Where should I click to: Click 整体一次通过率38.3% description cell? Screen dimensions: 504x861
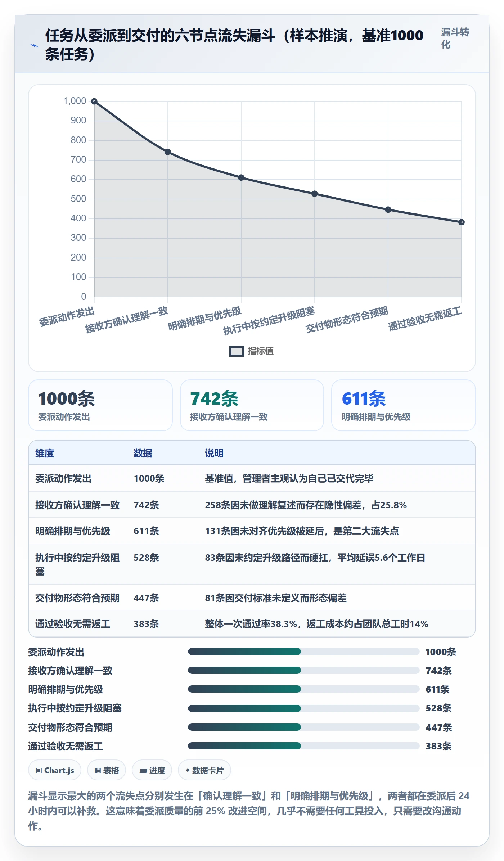pyautogui.click(x=316, y=624)
